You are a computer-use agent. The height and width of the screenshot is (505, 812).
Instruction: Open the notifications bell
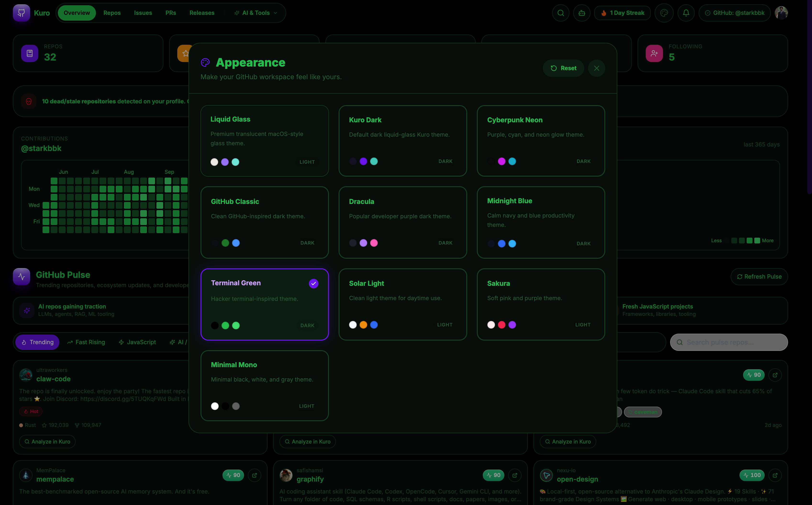pos(686,13)
